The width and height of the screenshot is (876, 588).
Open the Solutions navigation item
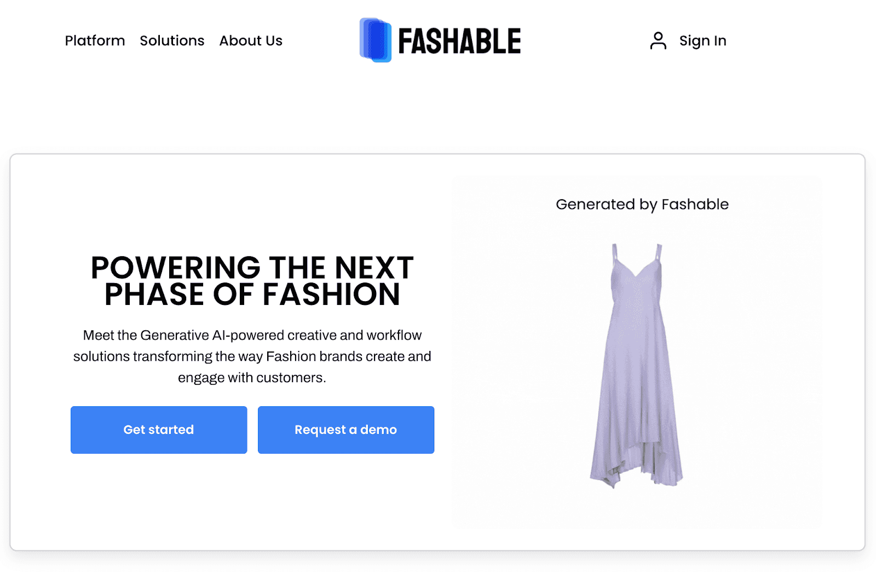pos(172,41)
